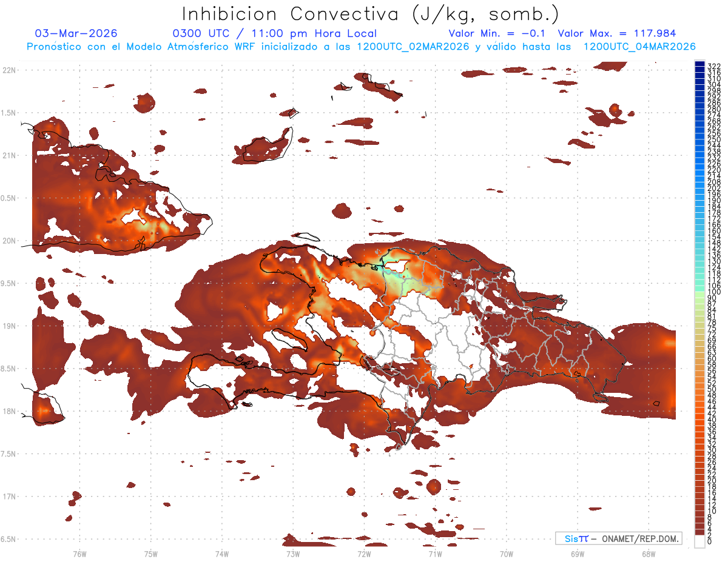This screenshot has height=562, width=728.
Task: Click the truncated "1.5N" latitude label
Action: [9, 113]
